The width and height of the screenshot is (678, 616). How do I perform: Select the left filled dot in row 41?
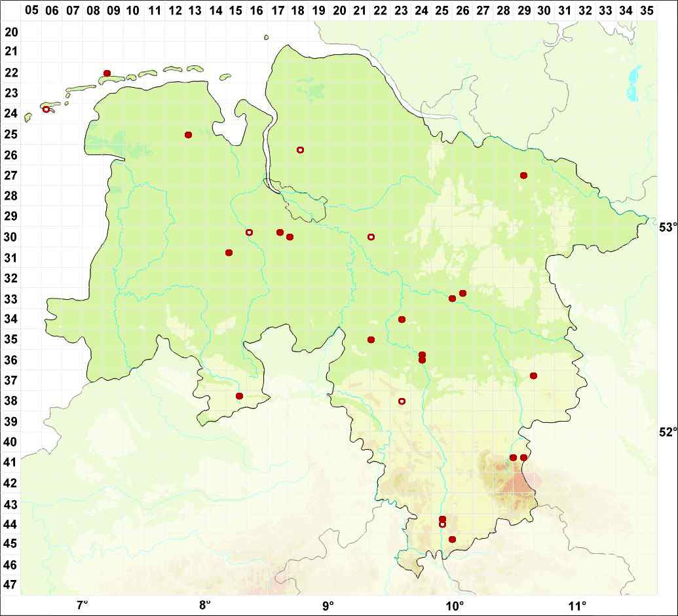[x=514, y=458]
